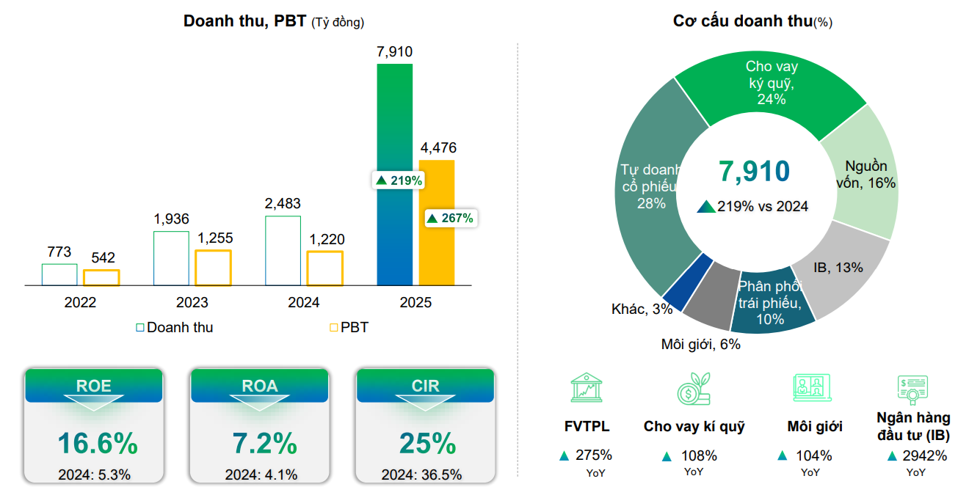Click the PBT legend square
The image size is (980, 487).
(x=333, y=328)
